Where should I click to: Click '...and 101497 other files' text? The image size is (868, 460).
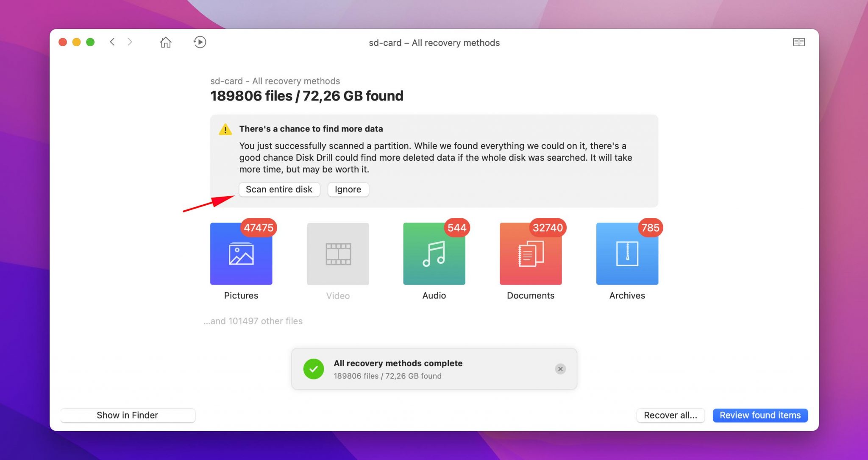[253, 321]
